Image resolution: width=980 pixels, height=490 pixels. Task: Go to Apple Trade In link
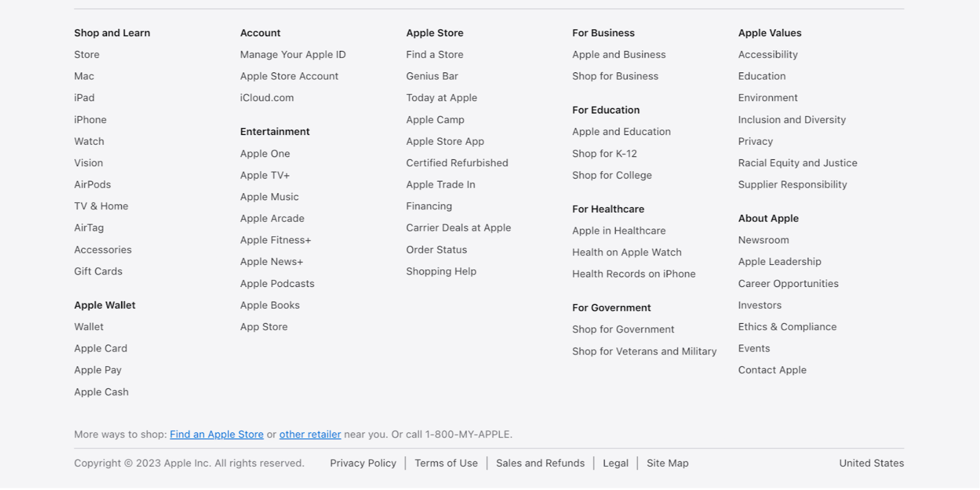[x=441, y=185]
